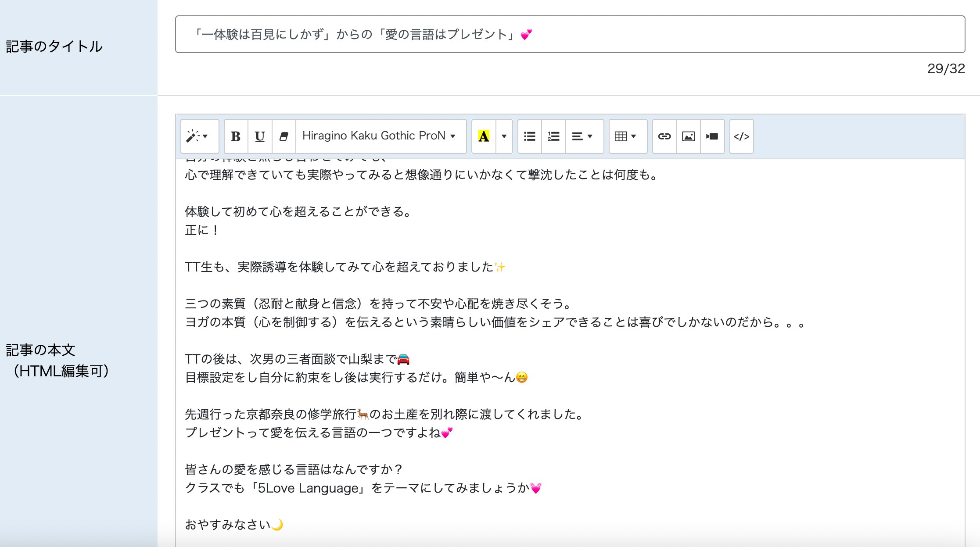980x547 pixels.
Task: Switch to HTML code view
Action: 742,136
